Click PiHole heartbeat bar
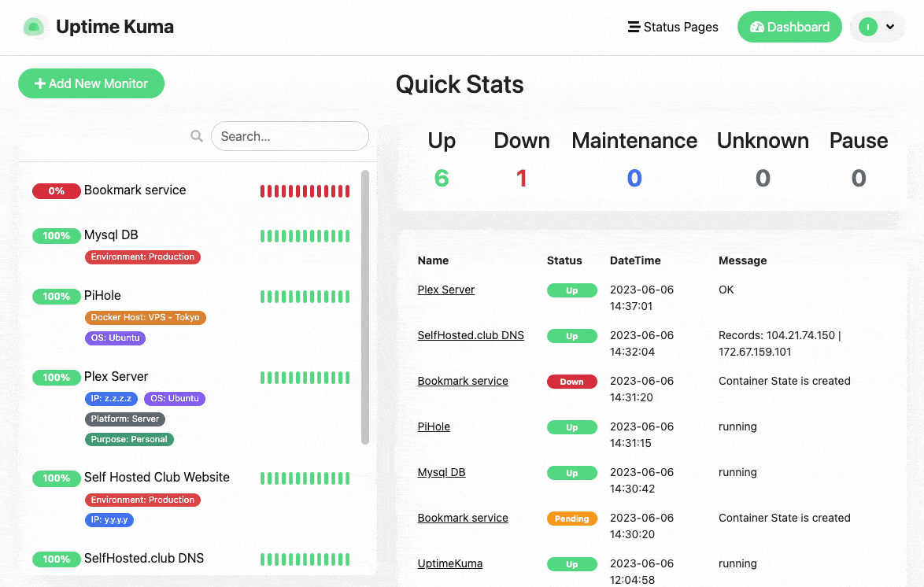 click(x=305, y=297)
